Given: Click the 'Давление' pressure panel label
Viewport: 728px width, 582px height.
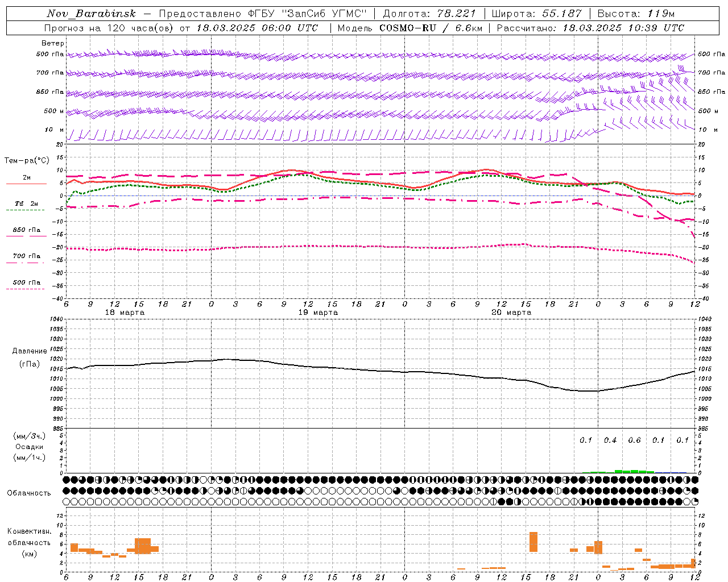Looking at the screenshot, I should coord(29,351).
